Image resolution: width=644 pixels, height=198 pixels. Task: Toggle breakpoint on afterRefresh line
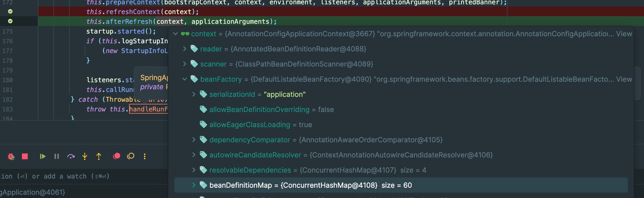10,21
